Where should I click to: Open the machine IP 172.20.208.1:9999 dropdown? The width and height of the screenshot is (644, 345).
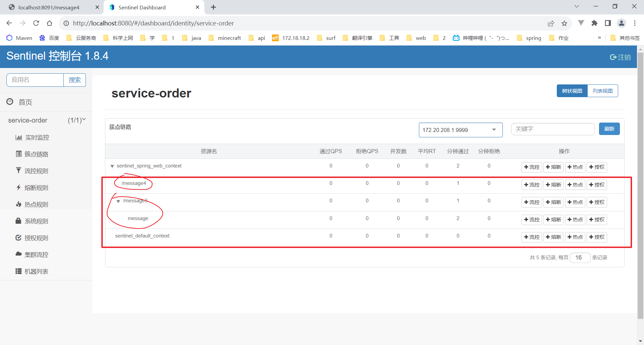(x=461, y=130)
